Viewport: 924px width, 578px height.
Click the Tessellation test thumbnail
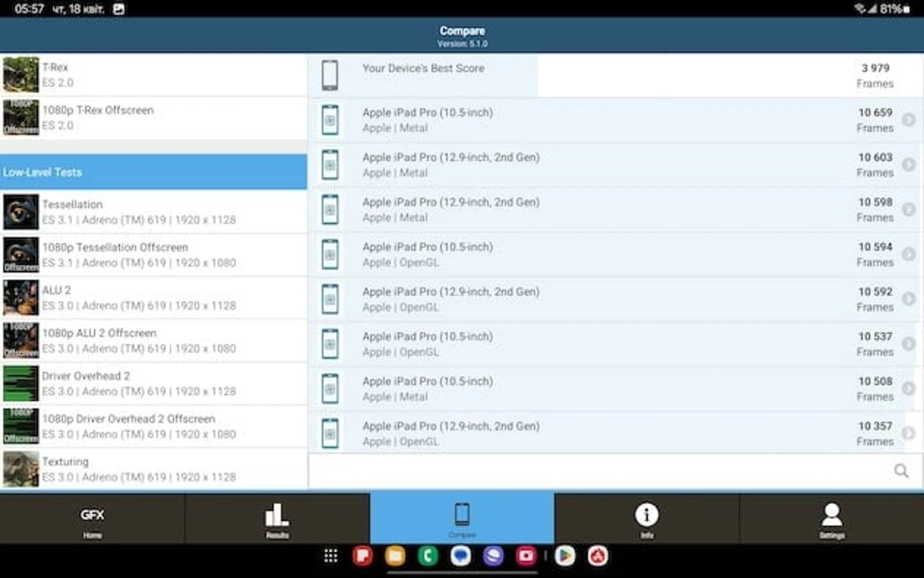[21, 212]
